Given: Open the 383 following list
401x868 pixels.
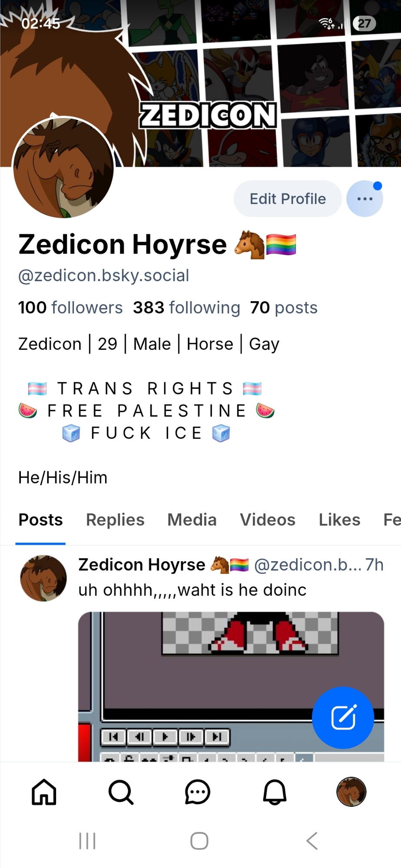Looking at the screenshot, I should tap(186, 308).
